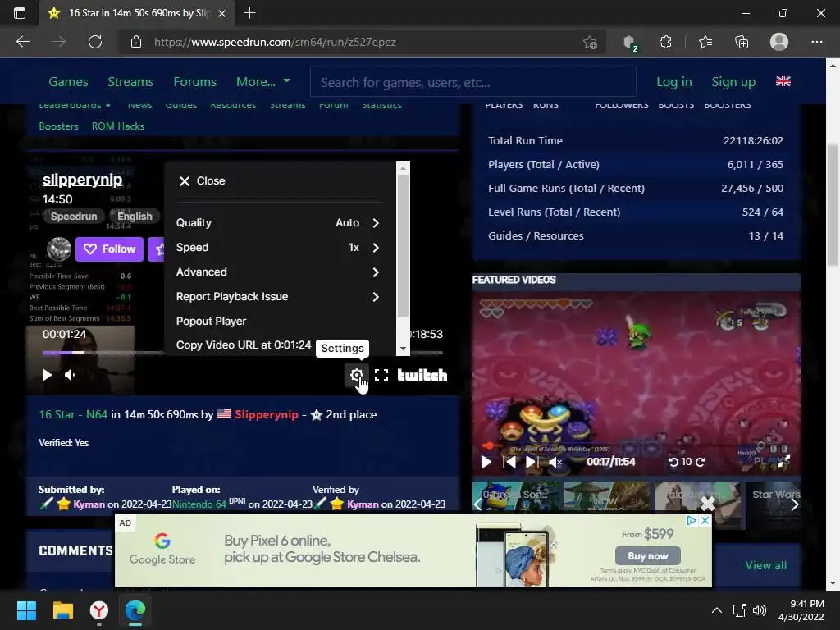840x630 pixels.
Task: View site information lock icon
Action: pos(136,42)
